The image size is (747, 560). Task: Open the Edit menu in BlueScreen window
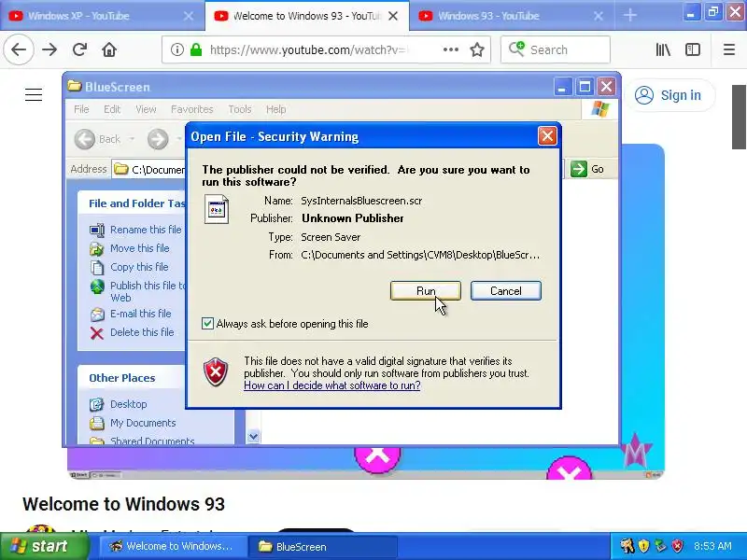[112, 109]
